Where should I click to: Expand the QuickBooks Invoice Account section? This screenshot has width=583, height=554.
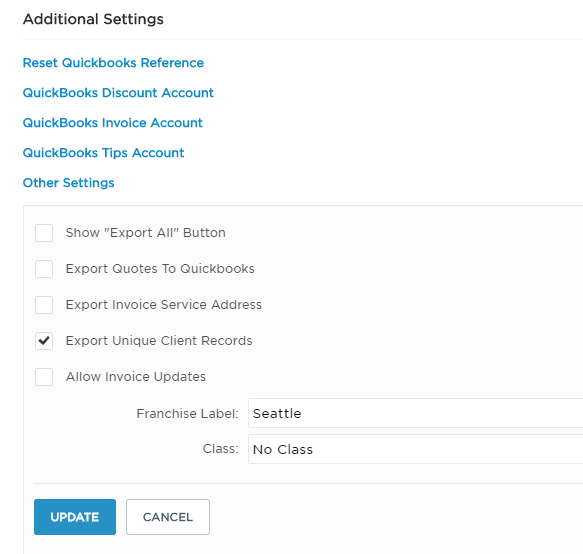113,123
